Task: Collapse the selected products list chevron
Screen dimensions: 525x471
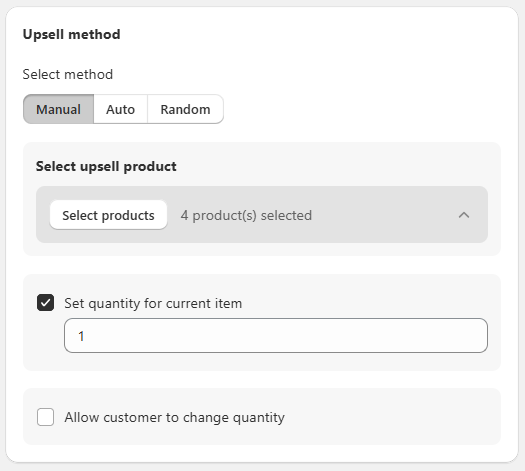Action: 464,215
